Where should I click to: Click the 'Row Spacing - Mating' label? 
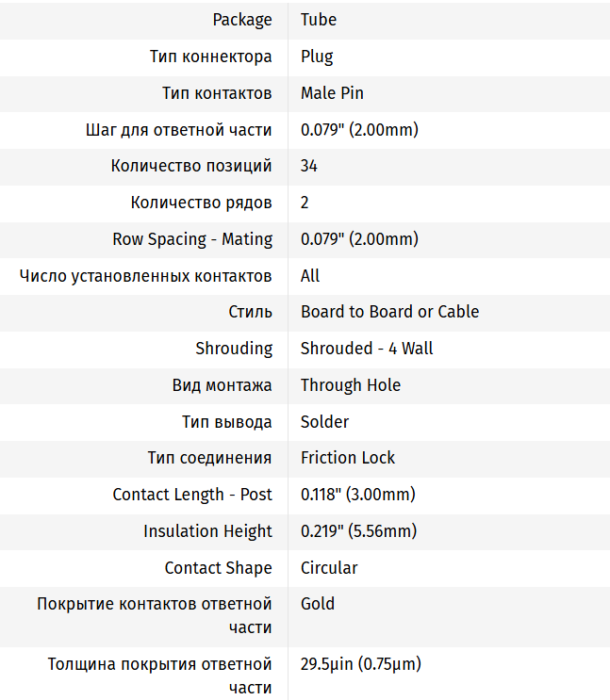pos(192,239)
